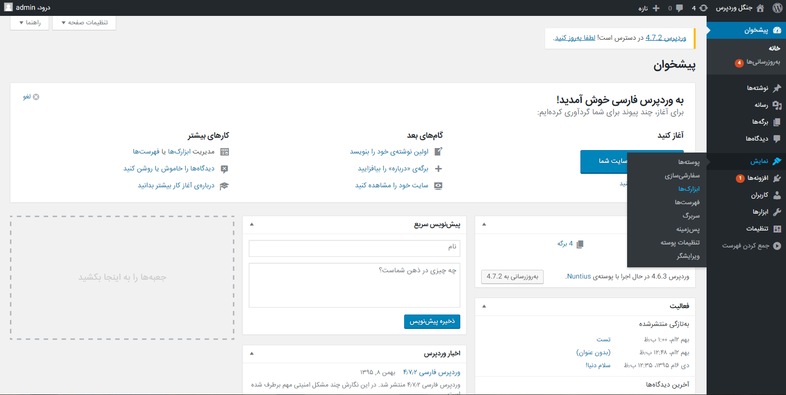Open the site home icon 'جنگل وردپرس'
This screenshot has width=786, height=395.
(x=761, y=8)
